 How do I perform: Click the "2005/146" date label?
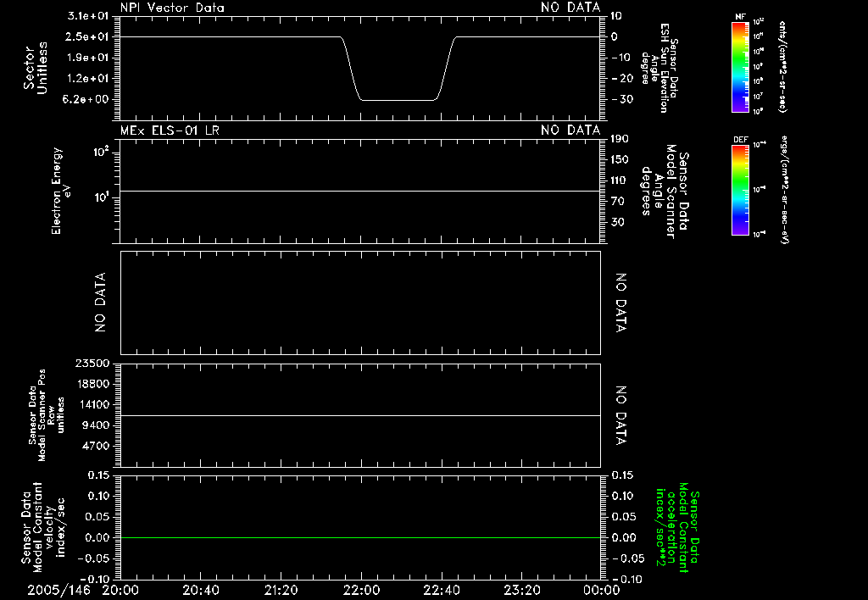pos(58,590)
